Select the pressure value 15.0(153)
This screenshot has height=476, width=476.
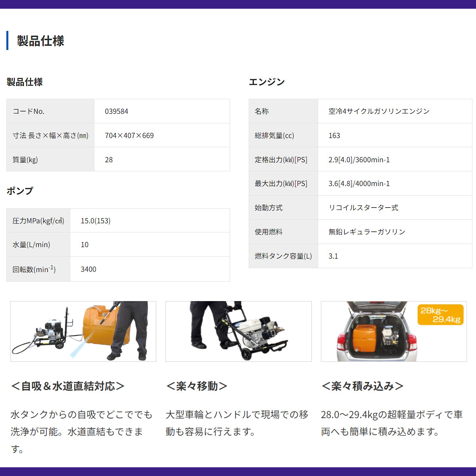tap(96, 221)
